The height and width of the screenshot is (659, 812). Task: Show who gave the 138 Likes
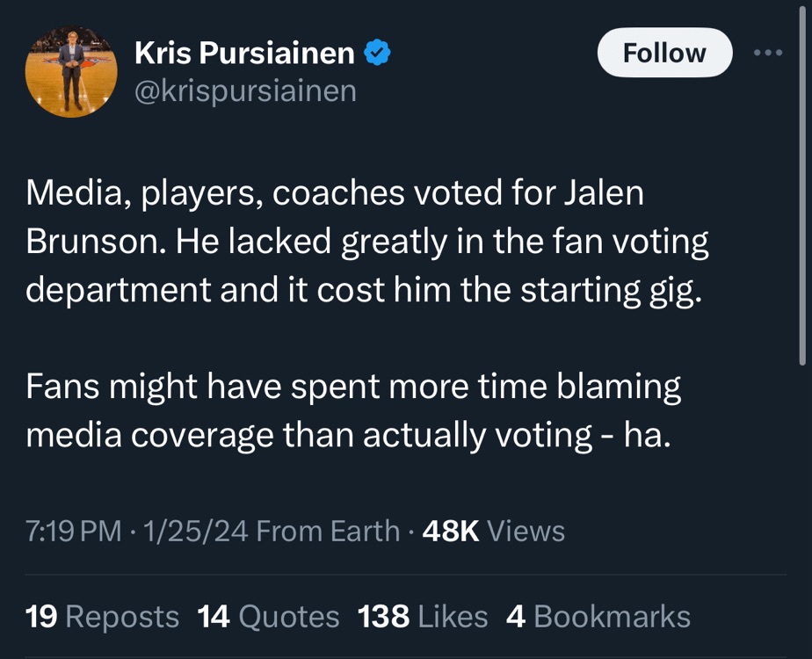pyautogui.click(x=423, y=617)
